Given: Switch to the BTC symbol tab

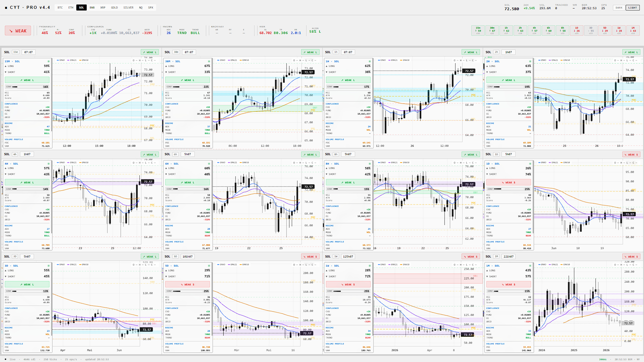Looking at the screenshot, I should click(x=60, y=8).
